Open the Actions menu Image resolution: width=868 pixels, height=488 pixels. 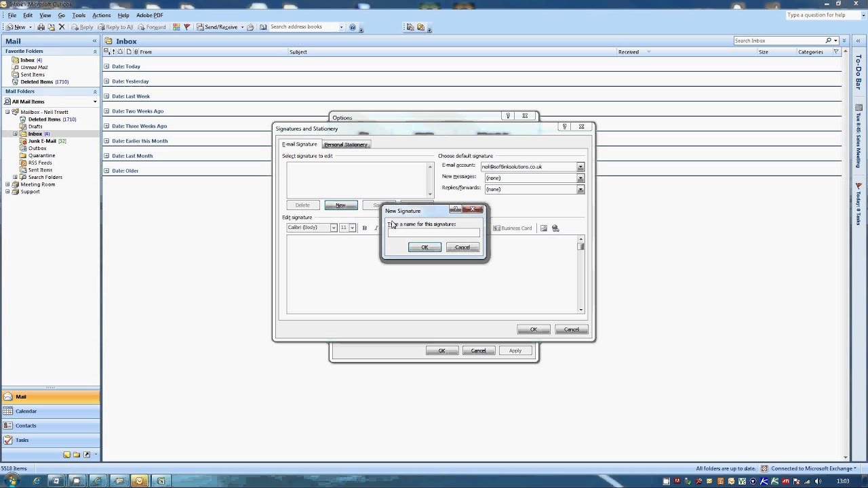point(102,15)
